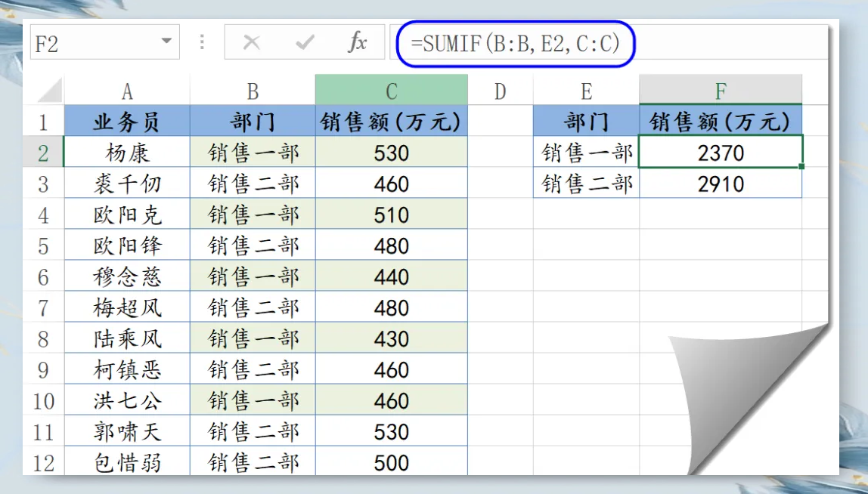Select column C header
868x494 pixels.
click(392, 91)
